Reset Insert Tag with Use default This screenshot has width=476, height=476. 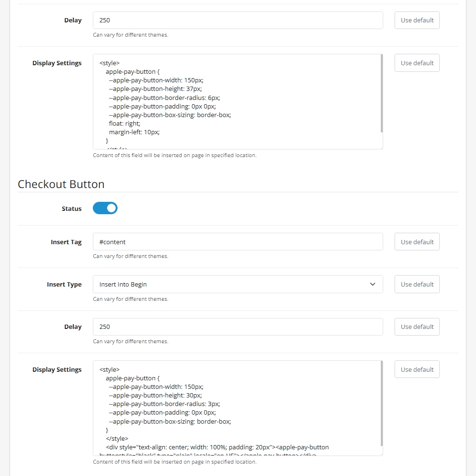417,242
